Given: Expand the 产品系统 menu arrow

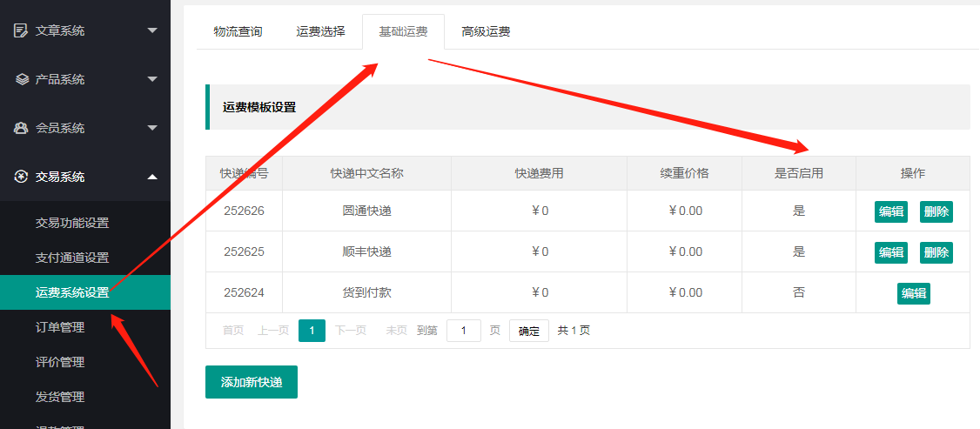Looking at the screenshot, I should click(152, 78).
